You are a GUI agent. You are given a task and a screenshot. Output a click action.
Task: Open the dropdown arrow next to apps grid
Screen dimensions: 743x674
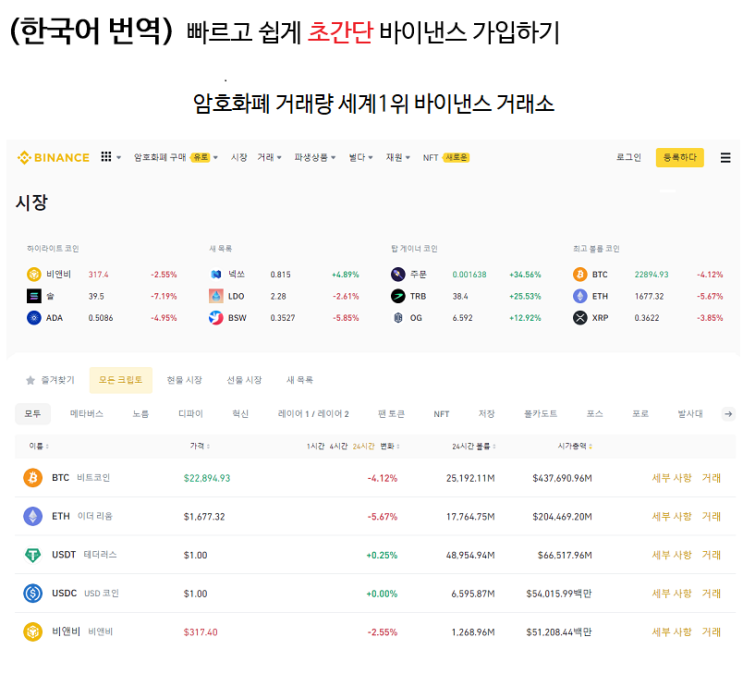click(x=119, y=157)
